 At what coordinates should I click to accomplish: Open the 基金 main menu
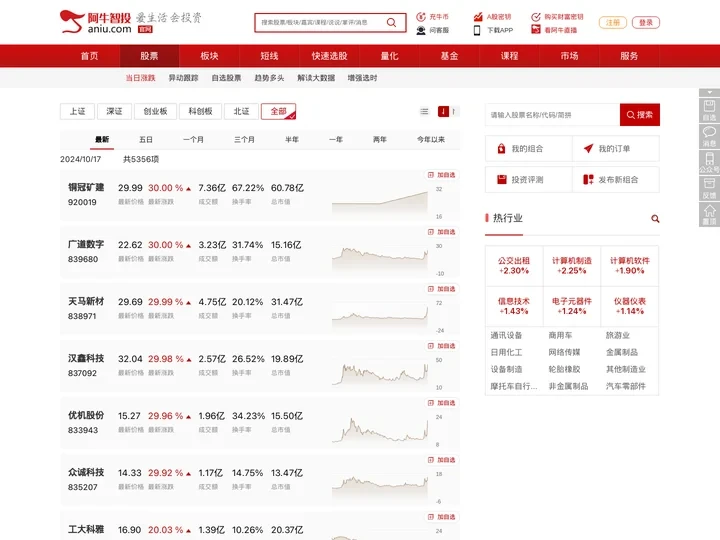pyautogui.click(x=450, y=56)
